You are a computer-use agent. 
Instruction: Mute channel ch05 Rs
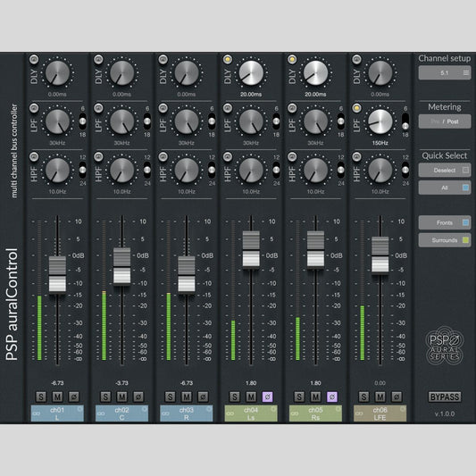tap(315, 397)
